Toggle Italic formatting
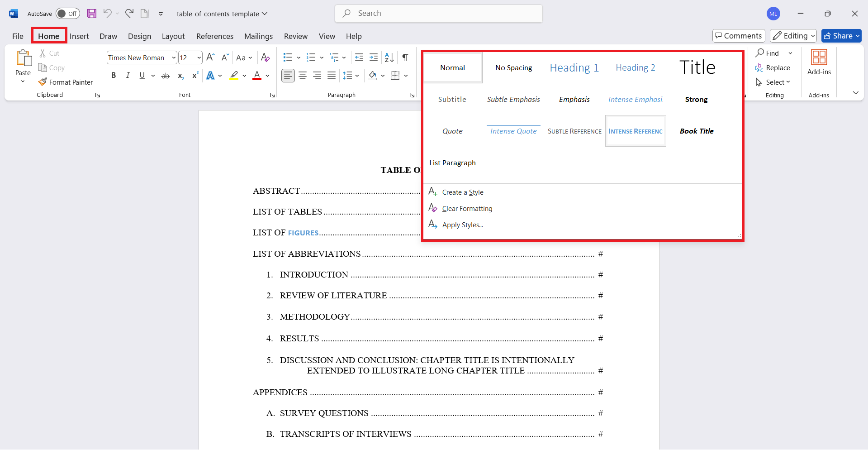Image resolution: width=868 pixels, height=450 pixels. 128,76
